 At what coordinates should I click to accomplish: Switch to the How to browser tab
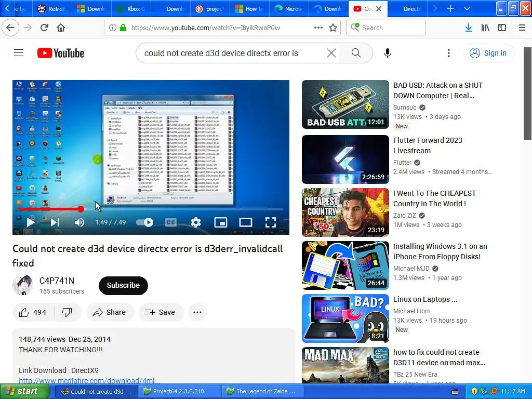(x=249, y=9)
